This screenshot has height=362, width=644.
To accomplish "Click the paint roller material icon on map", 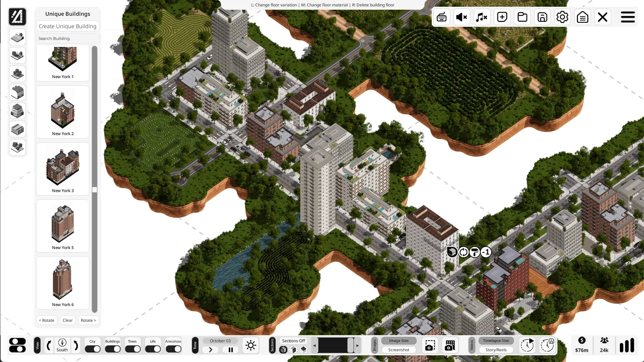I will (x=475, y=252).
